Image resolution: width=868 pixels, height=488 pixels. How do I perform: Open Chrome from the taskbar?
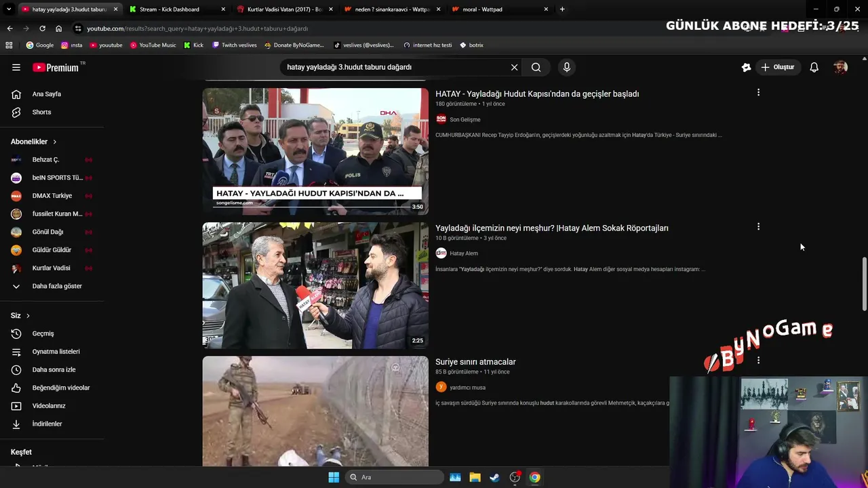(x=534, y=477)
